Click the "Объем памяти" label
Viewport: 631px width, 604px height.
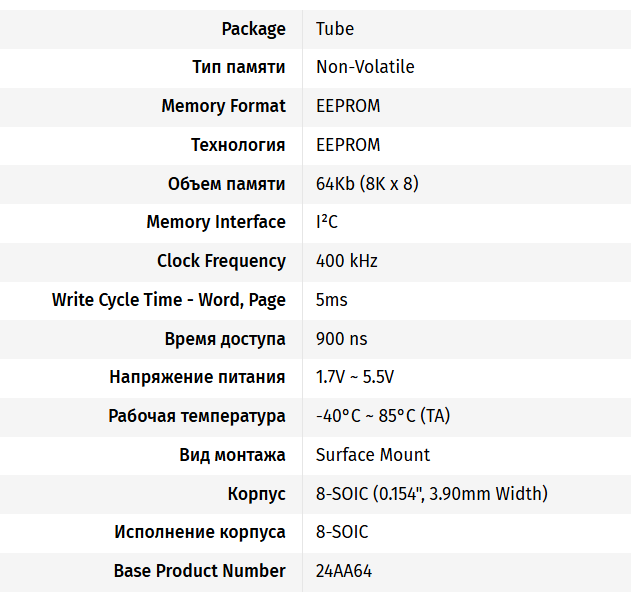coord(226,184)
